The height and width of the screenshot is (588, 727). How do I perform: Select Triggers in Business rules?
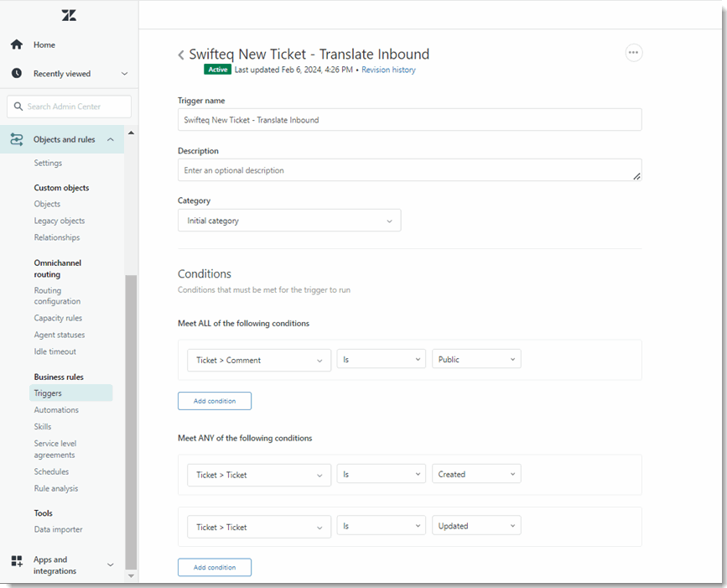coord(71,393)
